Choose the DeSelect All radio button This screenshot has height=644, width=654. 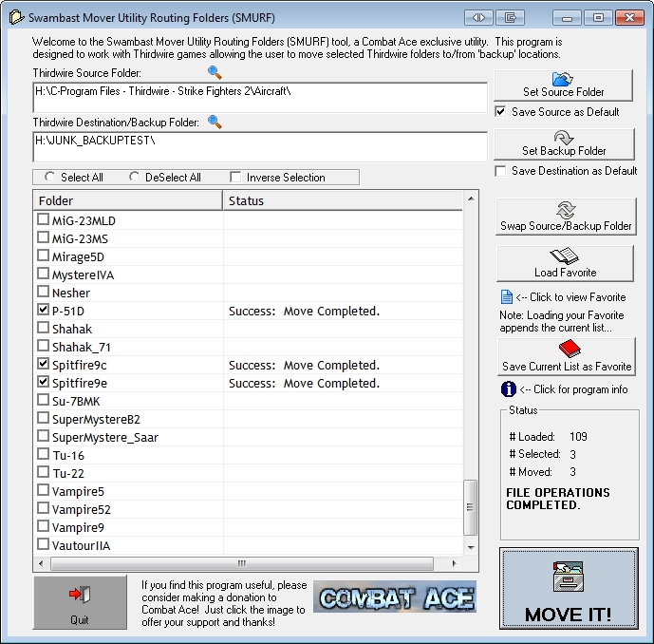click(134, 177)
